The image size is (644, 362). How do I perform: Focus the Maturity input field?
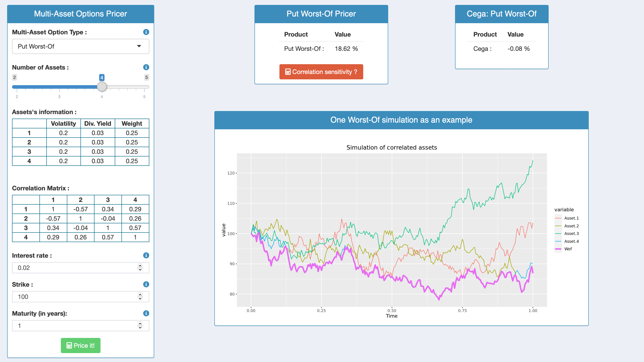[x=75, y=326]
